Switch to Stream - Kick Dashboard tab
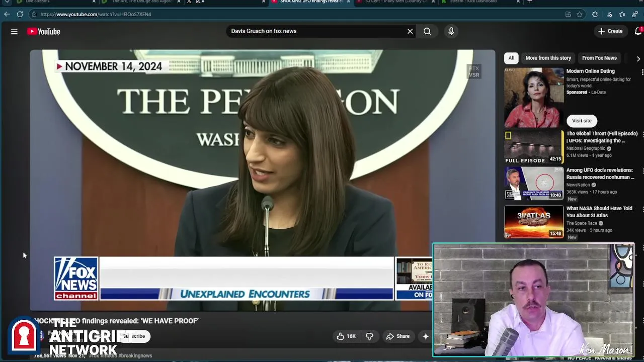This screenshot has width=644, height=362. pos(480,2)
